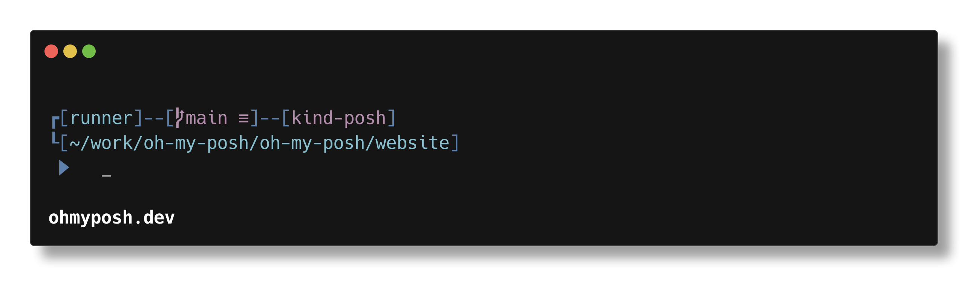The height and width of the screenshot is (288, 980).
Task: Click the closing bracket after website
Action: (455, 143)
